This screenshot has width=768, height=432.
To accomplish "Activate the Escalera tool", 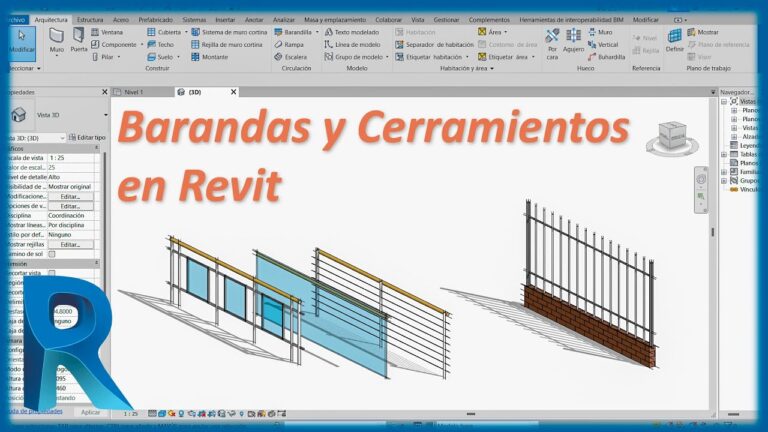I will pyautogui.click(x=290, y=57).
